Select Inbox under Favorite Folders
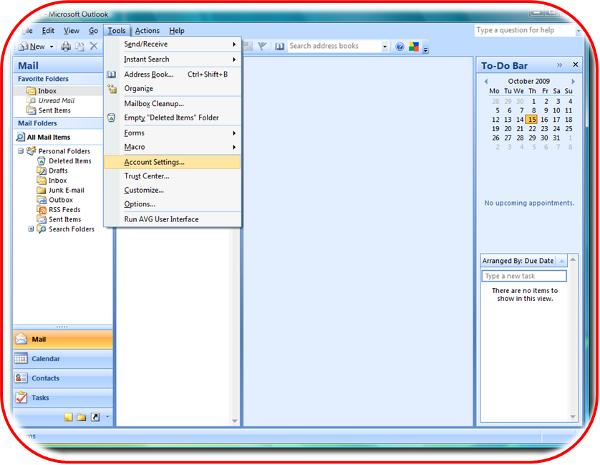 (47, 91)
